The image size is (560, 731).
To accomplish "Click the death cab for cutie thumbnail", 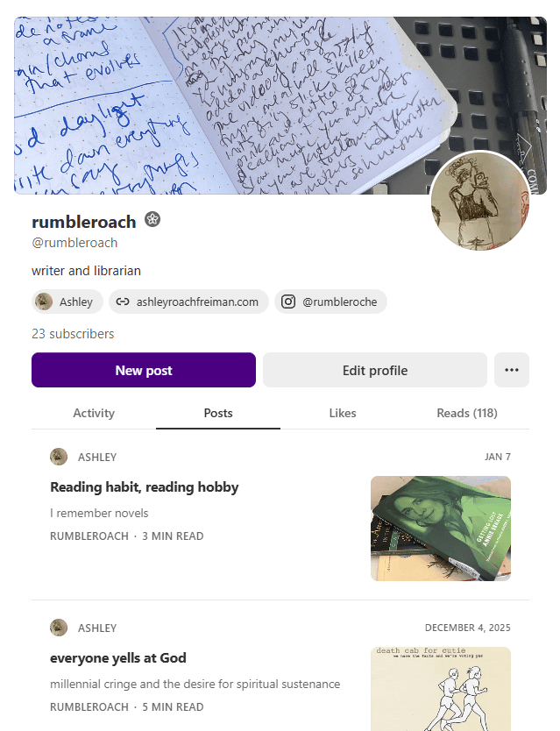I will tap(441, 689).
